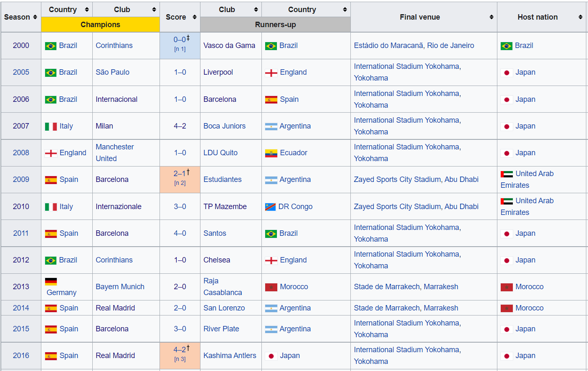588x371 pixels.
Task: Follow the [n 3] footnote link
Action: [180, 359]
